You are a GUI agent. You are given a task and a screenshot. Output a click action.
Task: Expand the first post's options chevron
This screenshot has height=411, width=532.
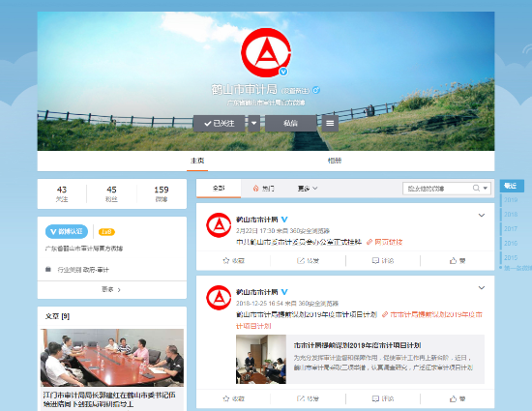click(x=482, y=215)
